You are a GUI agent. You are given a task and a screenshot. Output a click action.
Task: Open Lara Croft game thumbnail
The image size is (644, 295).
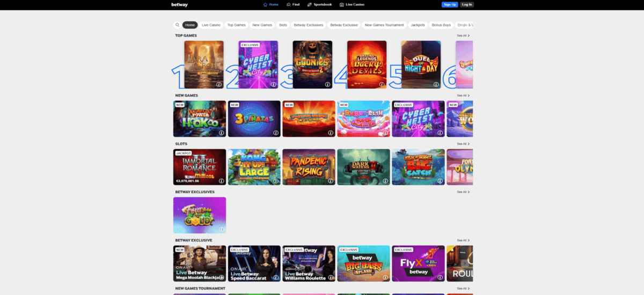point(204,64)
